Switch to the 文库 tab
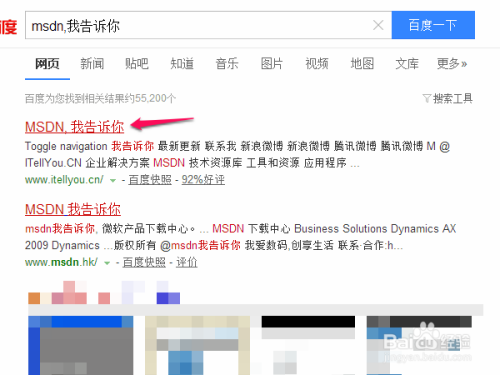This screenshot has height=375, width=500. tap(407, 63)
